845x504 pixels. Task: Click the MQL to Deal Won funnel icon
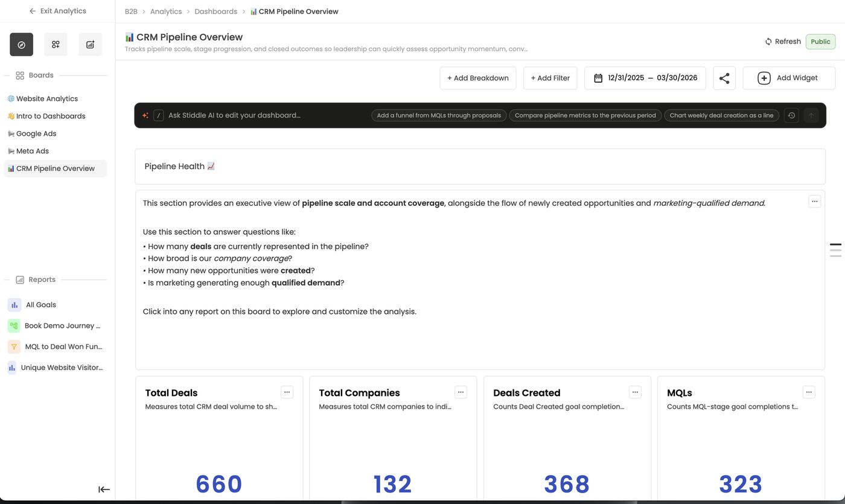click(x=14, y=346)
